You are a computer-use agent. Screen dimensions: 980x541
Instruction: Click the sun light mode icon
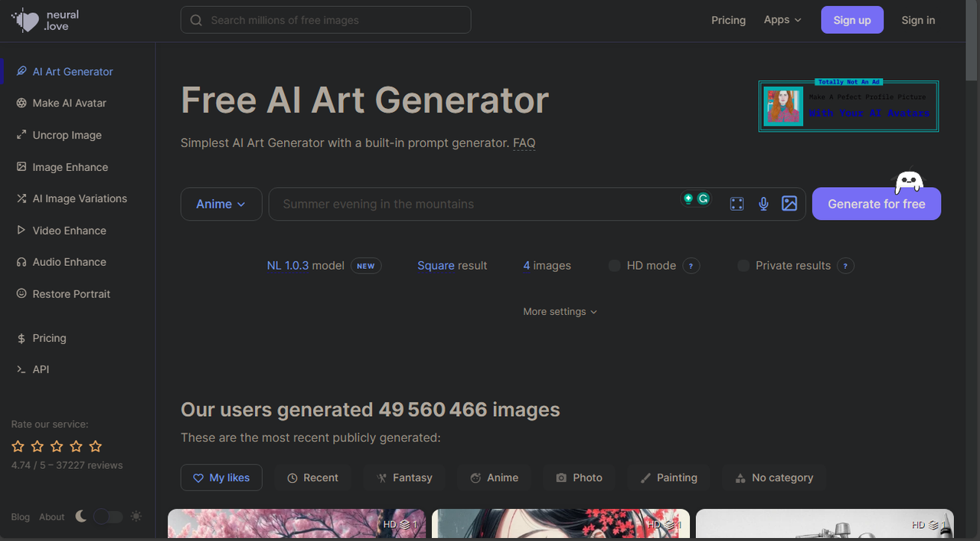pyautogui.click(x=136, y=516)
